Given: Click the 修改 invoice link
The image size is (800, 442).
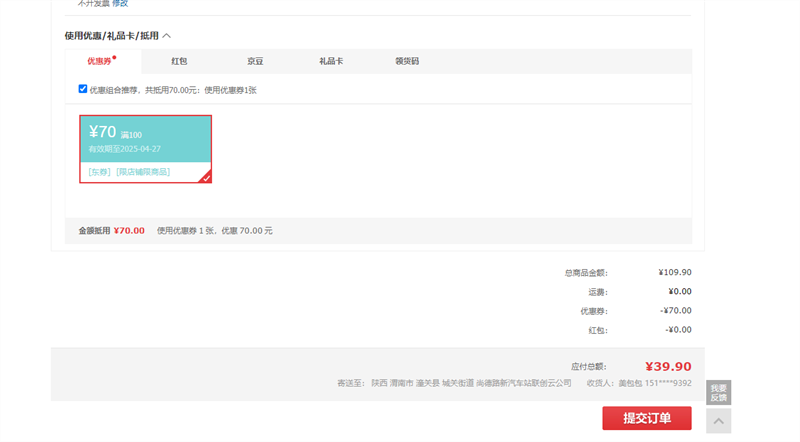Looking at the screenshot, I should tap(120, 4).
